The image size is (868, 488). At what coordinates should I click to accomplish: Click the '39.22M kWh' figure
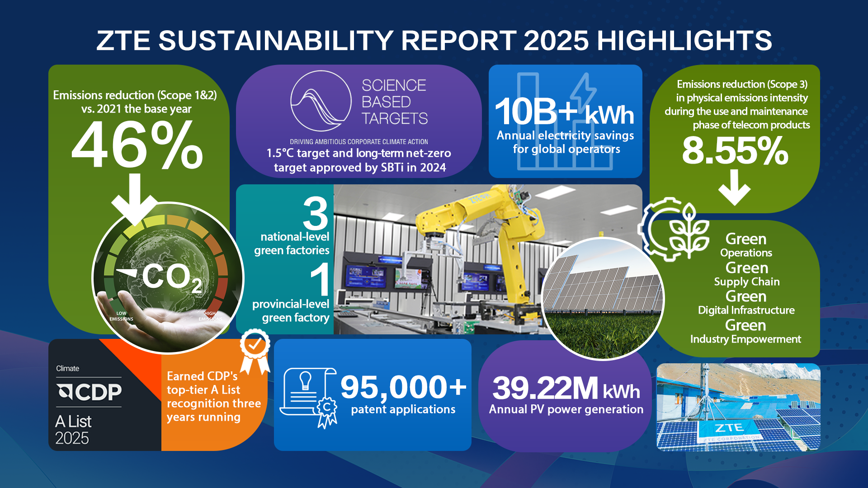coord(566,389)
